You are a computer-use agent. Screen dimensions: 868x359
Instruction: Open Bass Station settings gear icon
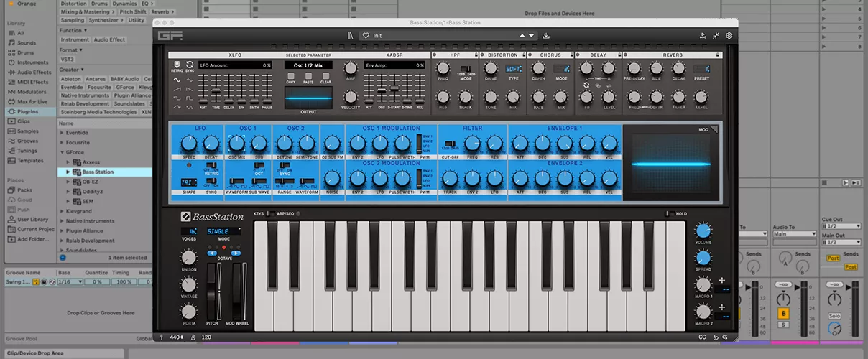729,35
